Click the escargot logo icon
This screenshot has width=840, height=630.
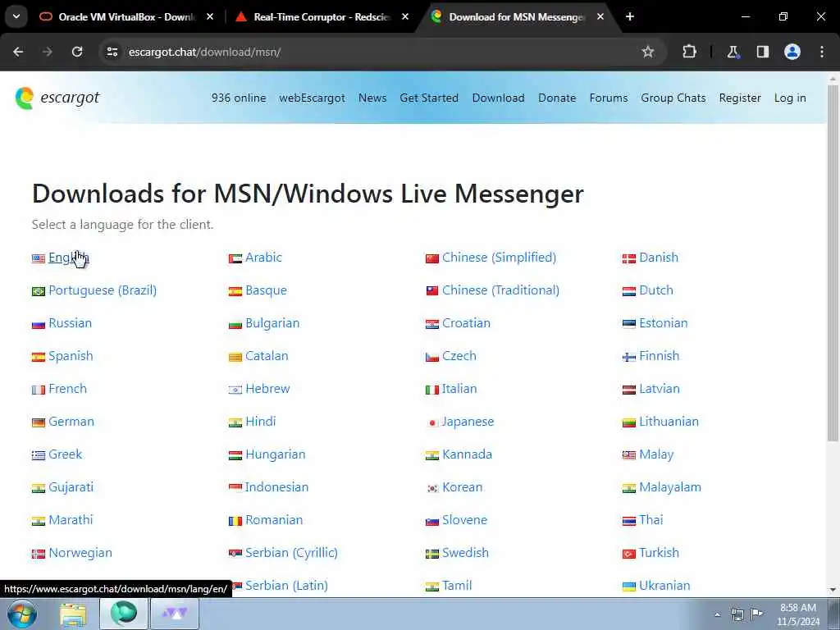[24, 98]
